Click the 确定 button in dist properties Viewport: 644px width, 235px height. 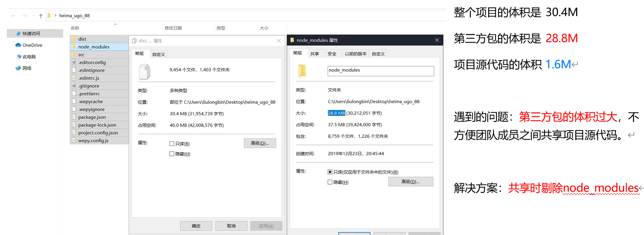pyautogui.click(x=196, y=226)
